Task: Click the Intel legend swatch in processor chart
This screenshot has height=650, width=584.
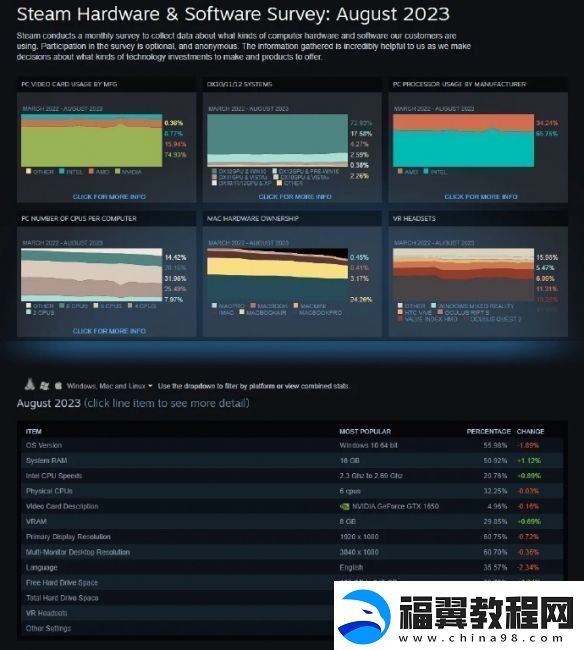Action: point(426,171)
